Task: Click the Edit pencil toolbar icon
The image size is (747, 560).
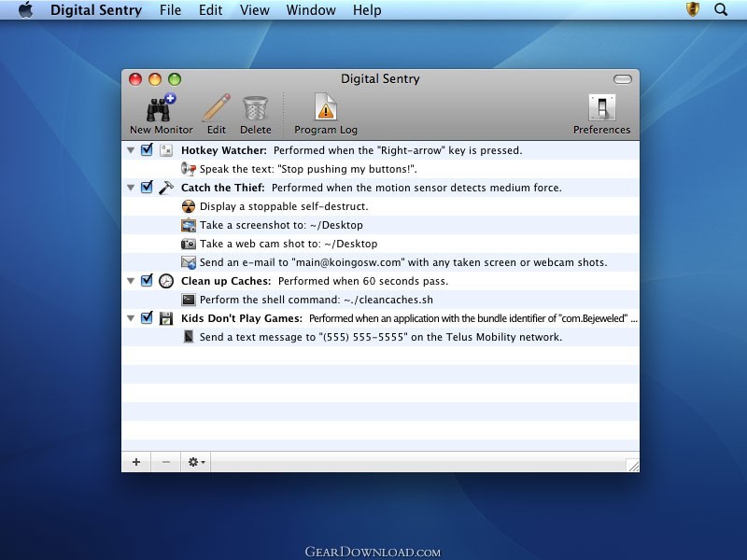Action: (x=217, y=107)
